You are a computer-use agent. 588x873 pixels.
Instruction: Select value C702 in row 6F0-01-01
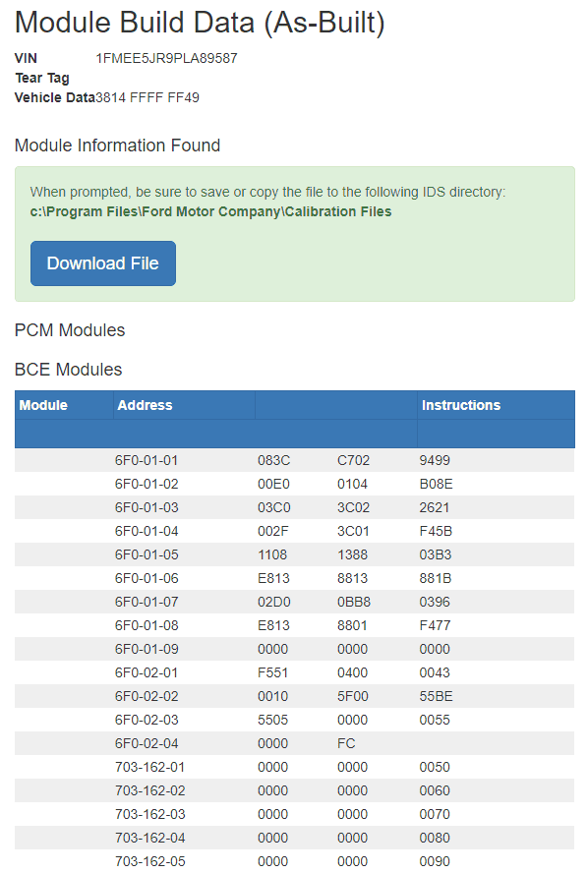pos(353,460)
